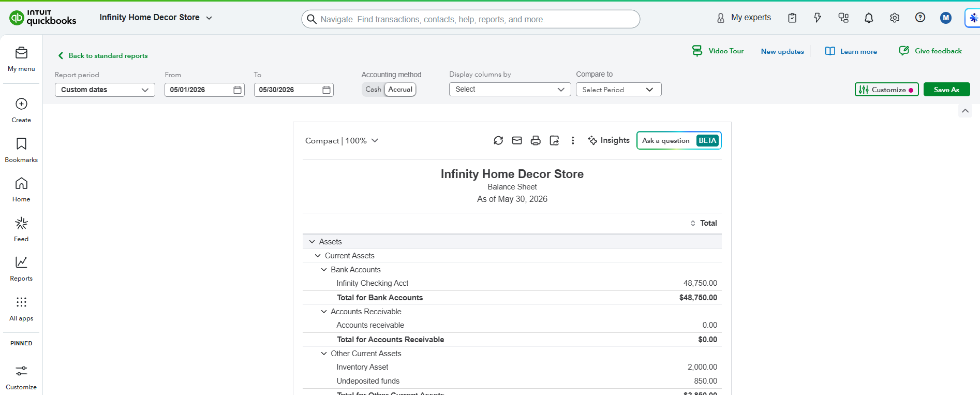Open Compact 100% view dropdown
The image size is (980, 395).
(342, 141)
